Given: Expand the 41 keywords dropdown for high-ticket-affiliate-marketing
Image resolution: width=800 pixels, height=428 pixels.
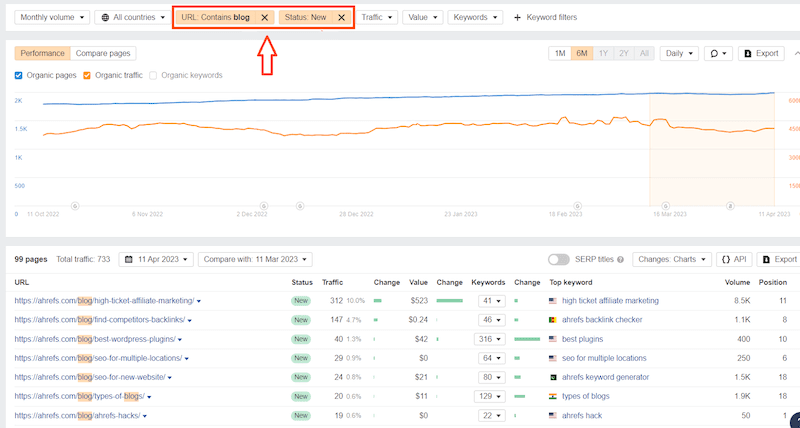Looking at the screenshot, I should [x=492, y=301].
